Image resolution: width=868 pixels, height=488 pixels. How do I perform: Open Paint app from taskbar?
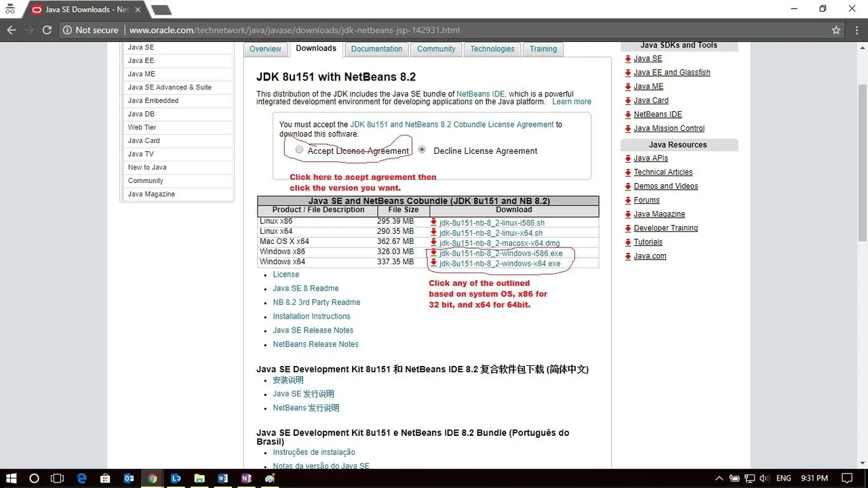[270, 478]
